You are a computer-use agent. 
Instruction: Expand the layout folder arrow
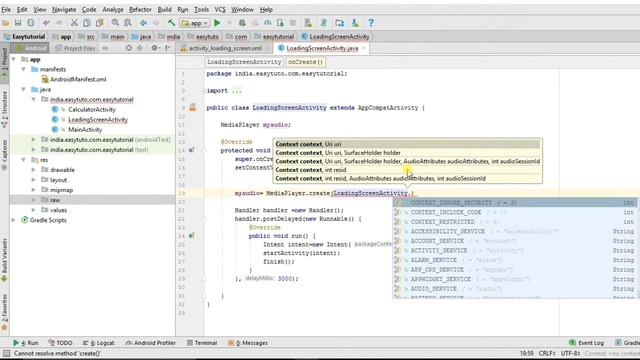[33, 180]
